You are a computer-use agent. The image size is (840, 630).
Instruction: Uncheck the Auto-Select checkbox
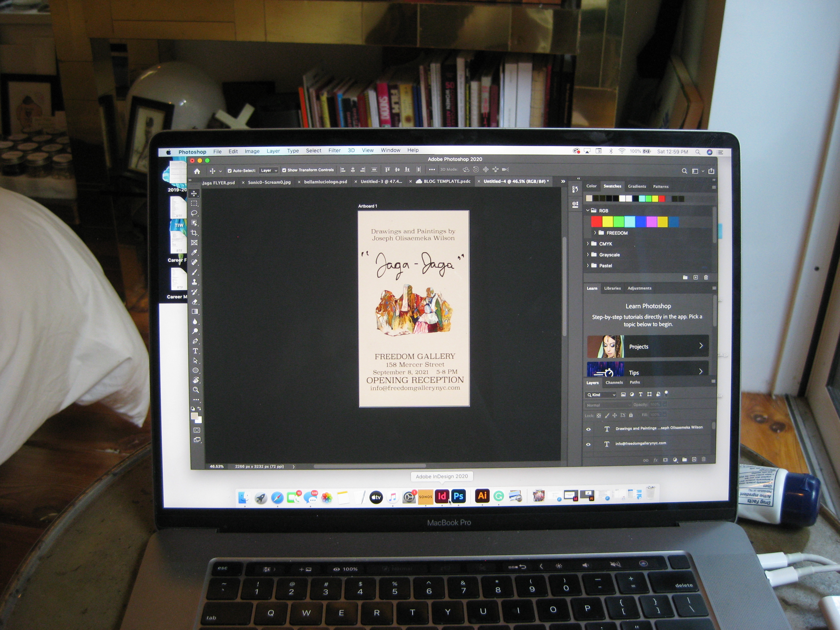tap(229, 171)
